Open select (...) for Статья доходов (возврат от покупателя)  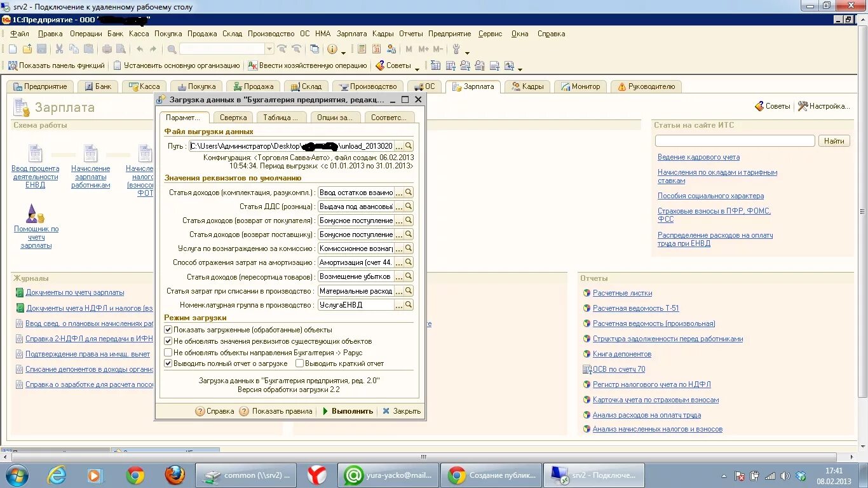click(399, 220)
